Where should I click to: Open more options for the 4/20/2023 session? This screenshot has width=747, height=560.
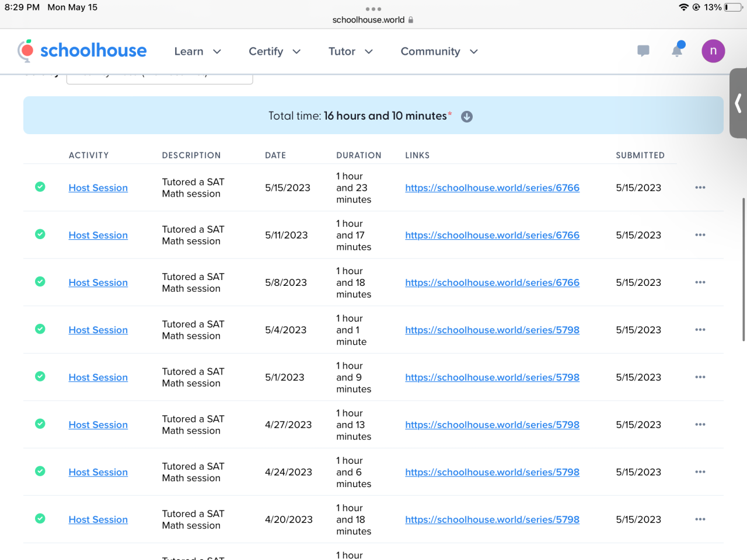[x=700, y=519]
